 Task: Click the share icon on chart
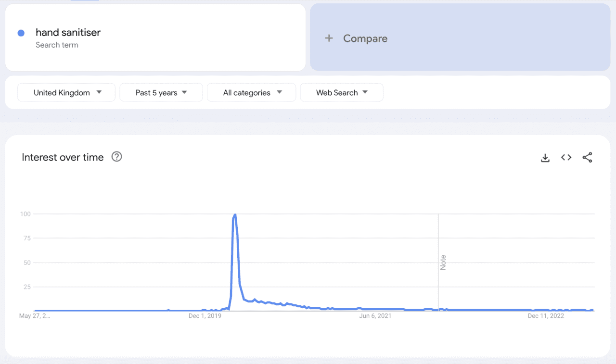point(587,158)
